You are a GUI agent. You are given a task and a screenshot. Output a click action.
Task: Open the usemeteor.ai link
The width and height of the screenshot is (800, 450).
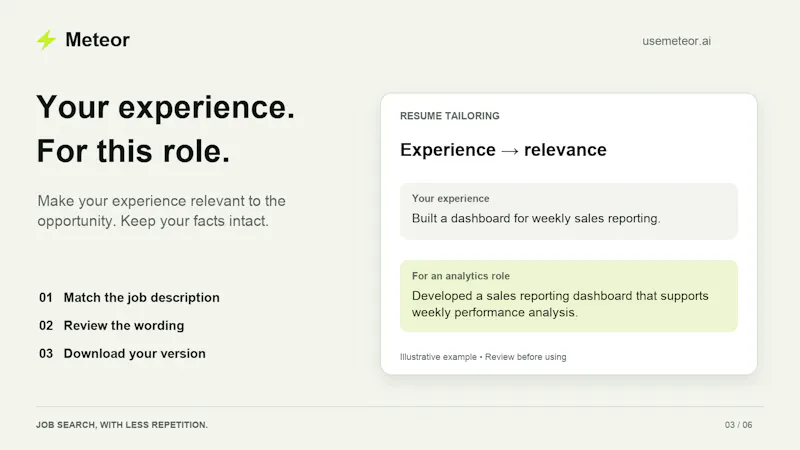click(x=676, y=41)
